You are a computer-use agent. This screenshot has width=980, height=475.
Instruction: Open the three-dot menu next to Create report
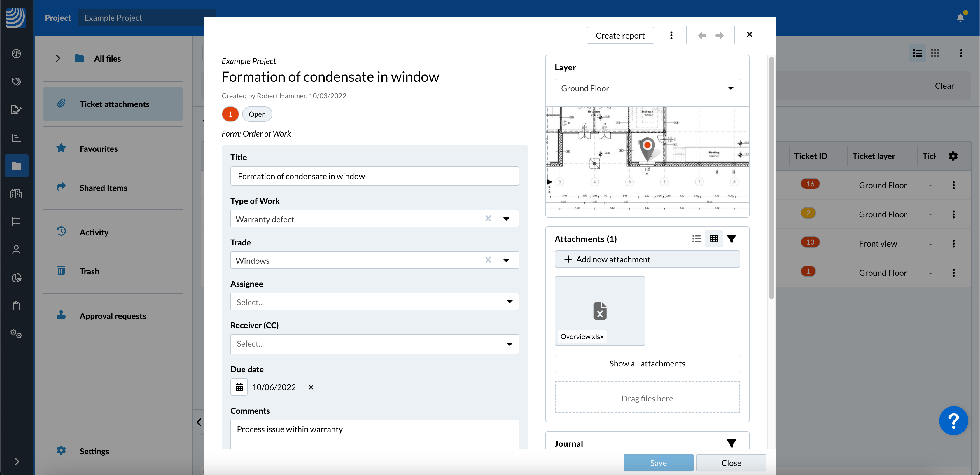click(671, 35)
